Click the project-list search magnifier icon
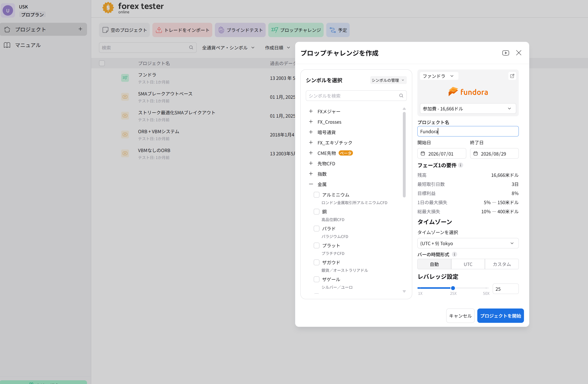Viewport: 588px width, 384px height. click(x=191, y=48)
